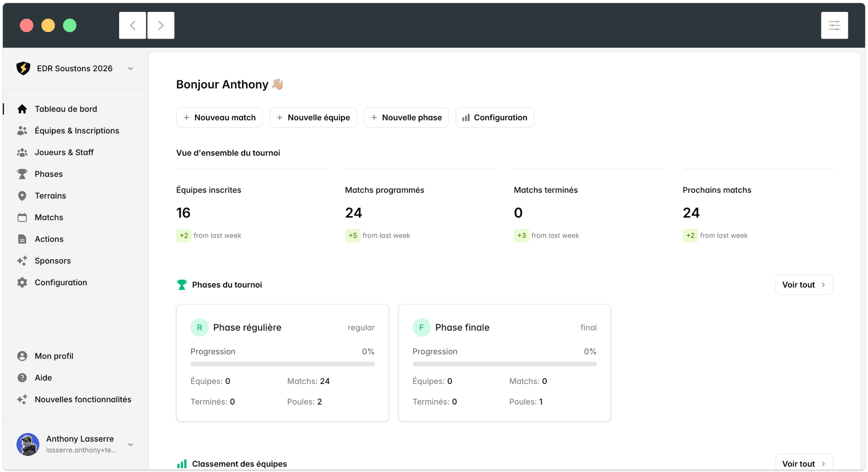
Task: Click the waving hand emoji after Bonjour Anthony
Action: (x=278, y=84)
